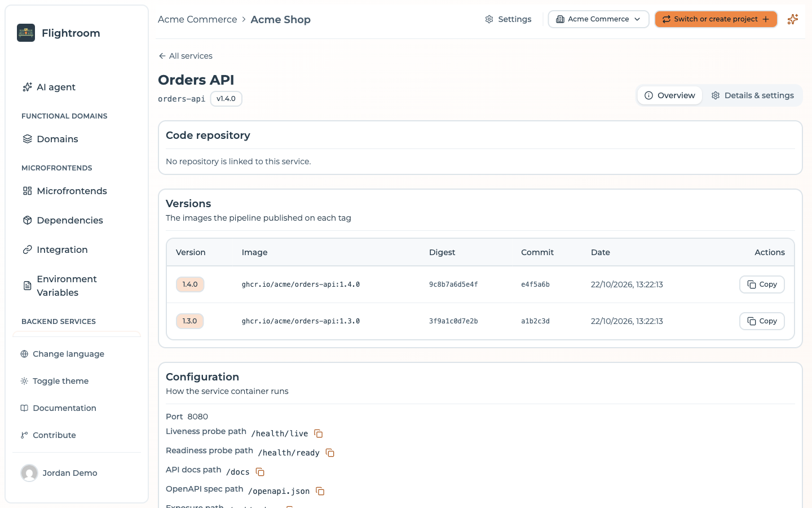Open Domains in the sidebar
812x508 pixels.
pyautogui.click(x=50, y=139)
